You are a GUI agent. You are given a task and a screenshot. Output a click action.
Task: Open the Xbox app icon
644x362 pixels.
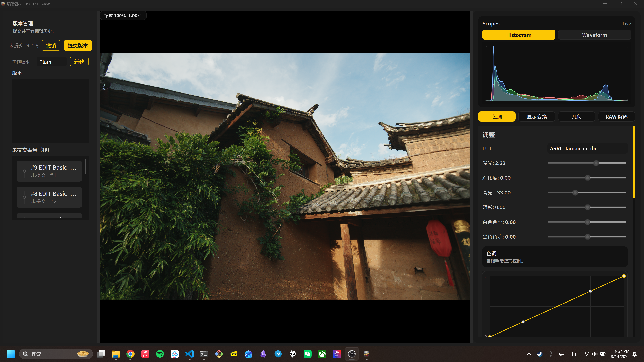322,354
